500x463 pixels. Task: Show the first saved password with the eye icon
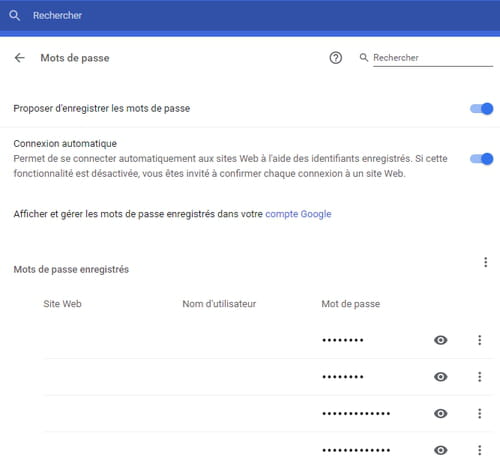(x=440, y=340)
